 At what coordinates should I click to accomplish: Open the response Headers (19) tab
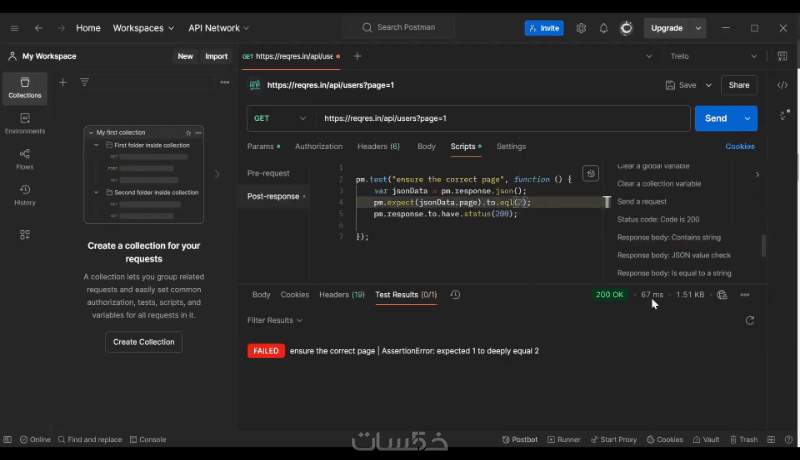pyautogui.click(x=342, y=295)
